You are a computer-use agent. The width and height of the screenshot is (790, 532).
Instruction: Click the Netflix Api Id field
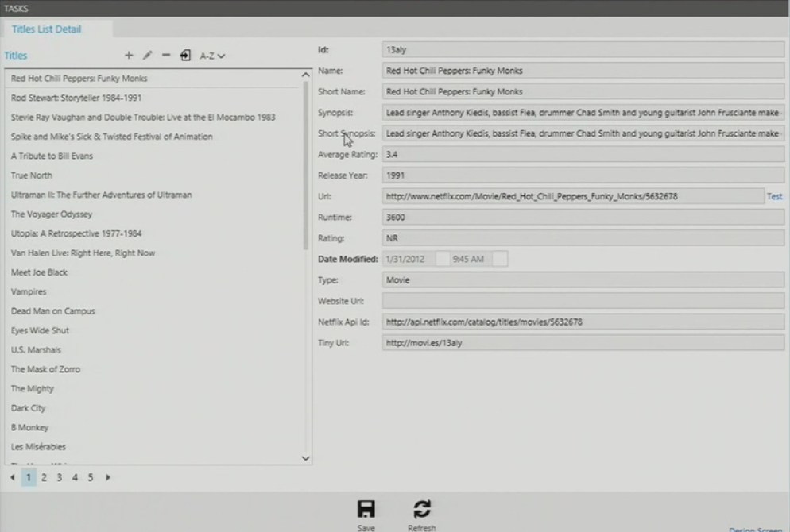583,322
